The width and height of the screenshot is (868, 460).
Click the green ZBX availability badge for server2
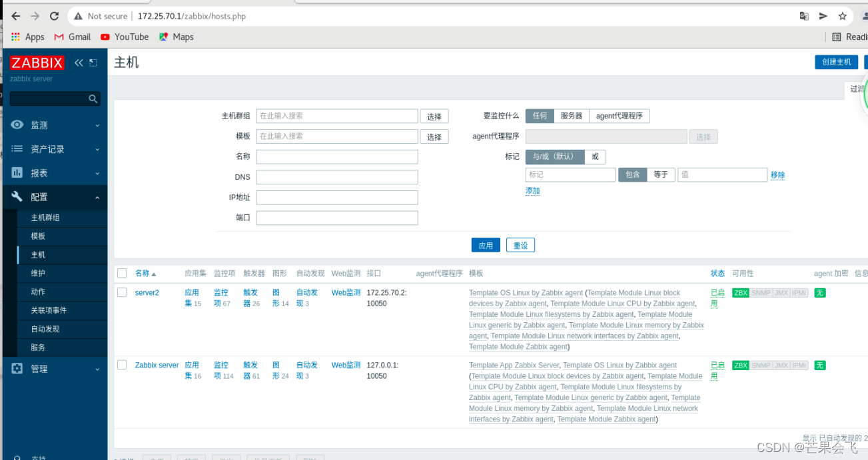click(740, 293)
